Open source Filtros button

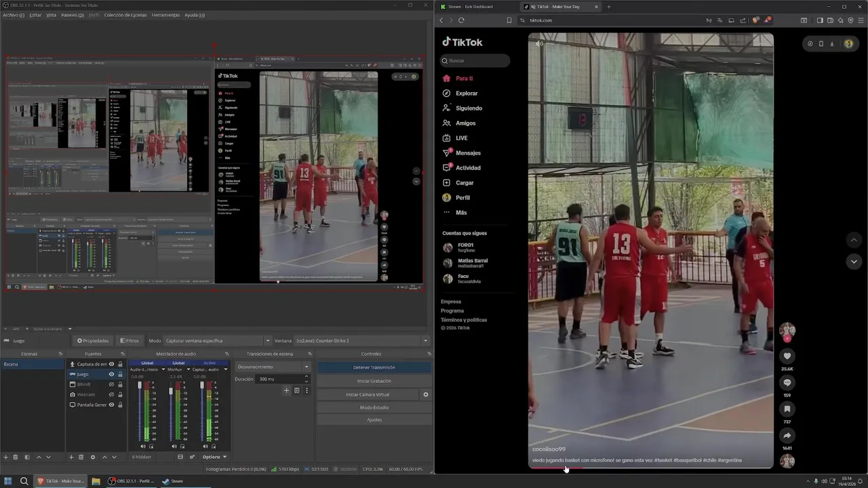click(130, 341)
